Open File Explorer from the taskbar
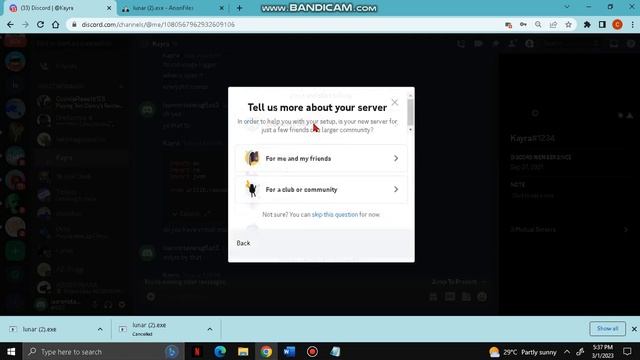 [x=243, y=351]
